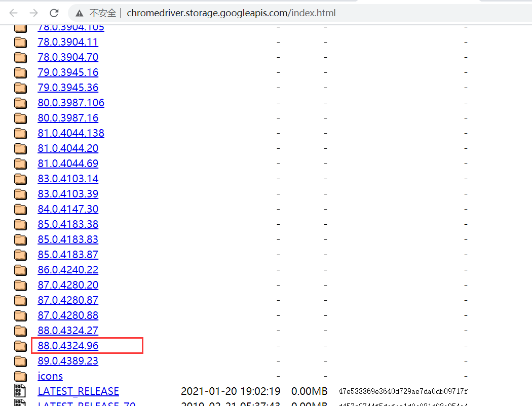
Task: Click folder icon beside 79.0.3945.36
Action: 20,88
